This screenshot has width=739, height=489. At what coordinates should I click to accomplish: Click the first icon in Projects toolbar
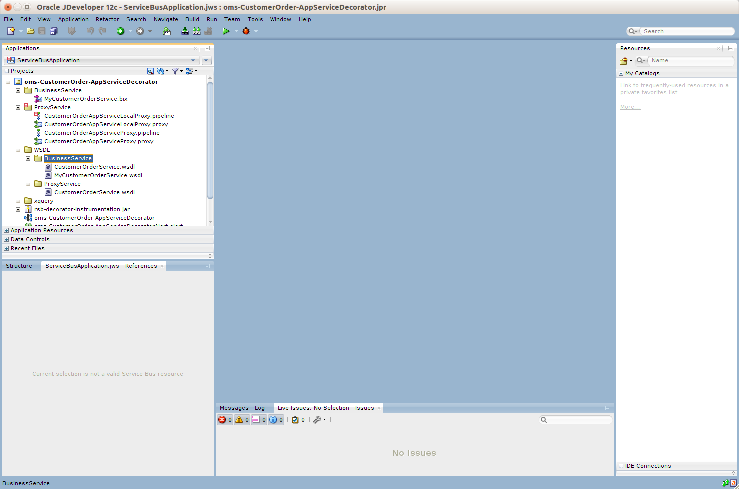150,71
